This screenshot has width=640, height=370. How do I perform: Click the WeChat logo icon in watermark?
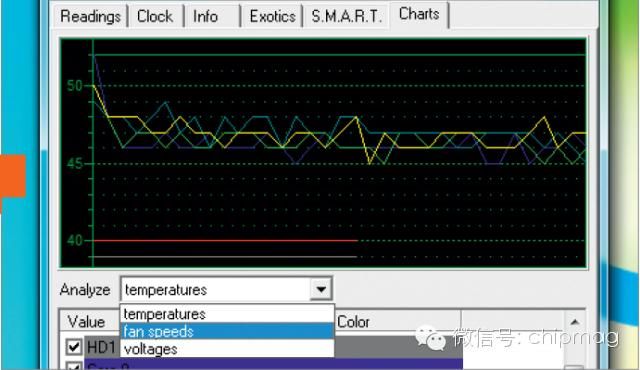431,337
